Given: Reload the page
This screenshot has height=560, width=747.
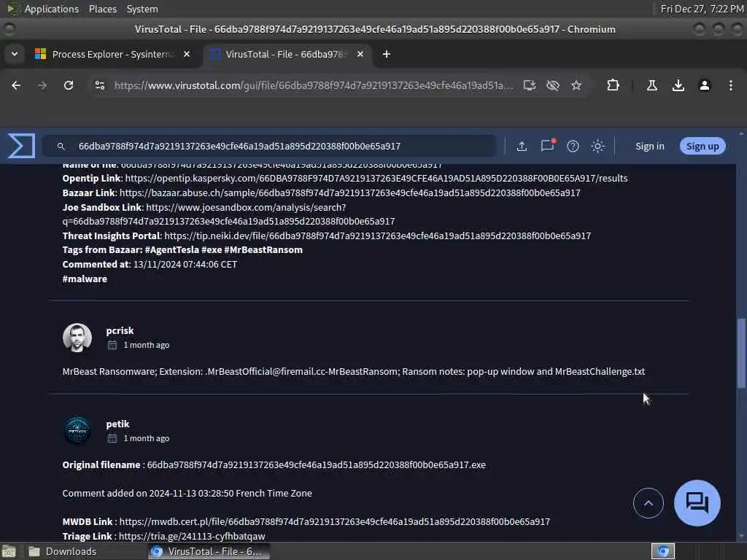Looking at the screenshot, I should tap(69, 85).
